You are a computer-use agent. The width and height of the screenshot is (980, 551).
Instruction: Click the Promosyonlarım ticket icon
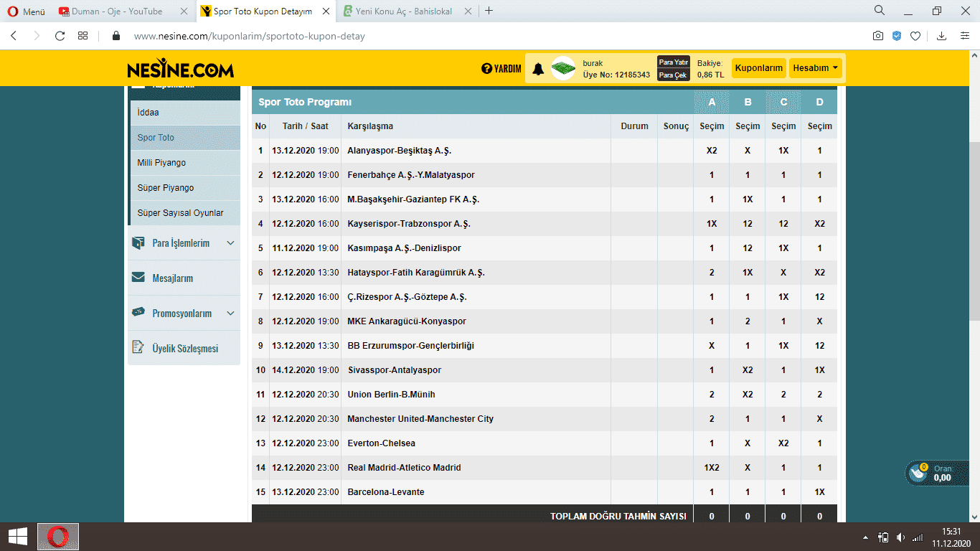[138, 313]
